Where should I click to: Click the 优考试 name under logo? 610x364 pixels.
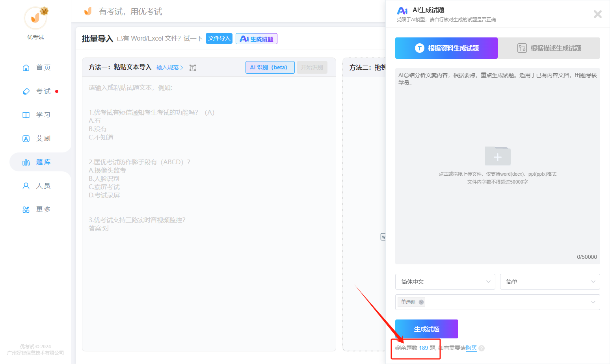tap(35, 37)
